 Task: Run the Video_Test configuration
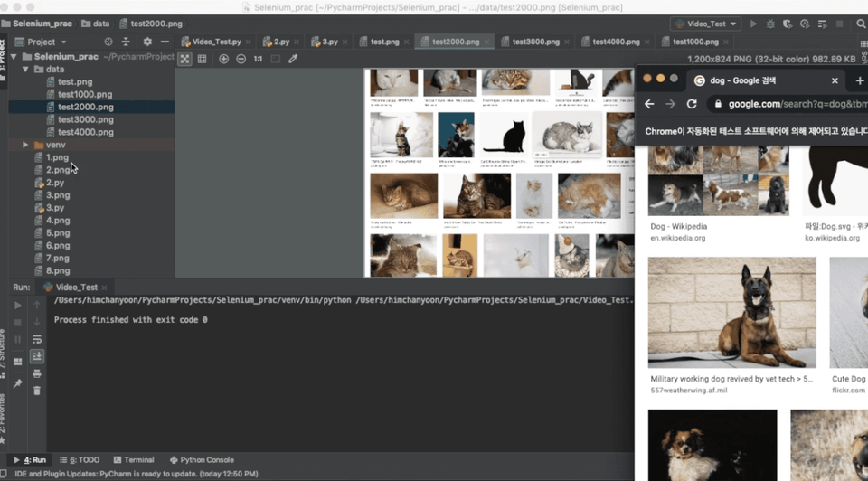pyautogui.click(x=753, y=24)
